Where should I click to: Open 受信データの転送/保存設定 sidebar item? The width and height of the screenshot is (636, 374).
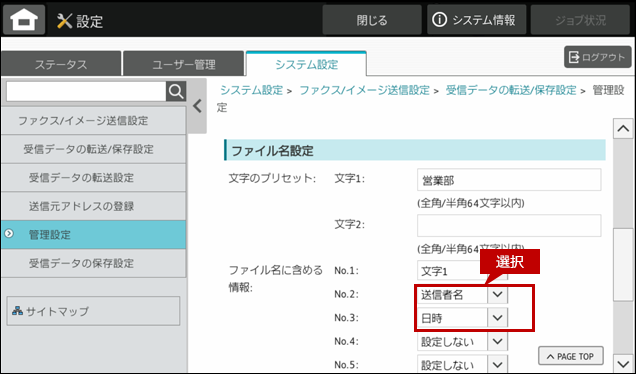[x=93, y=149]
